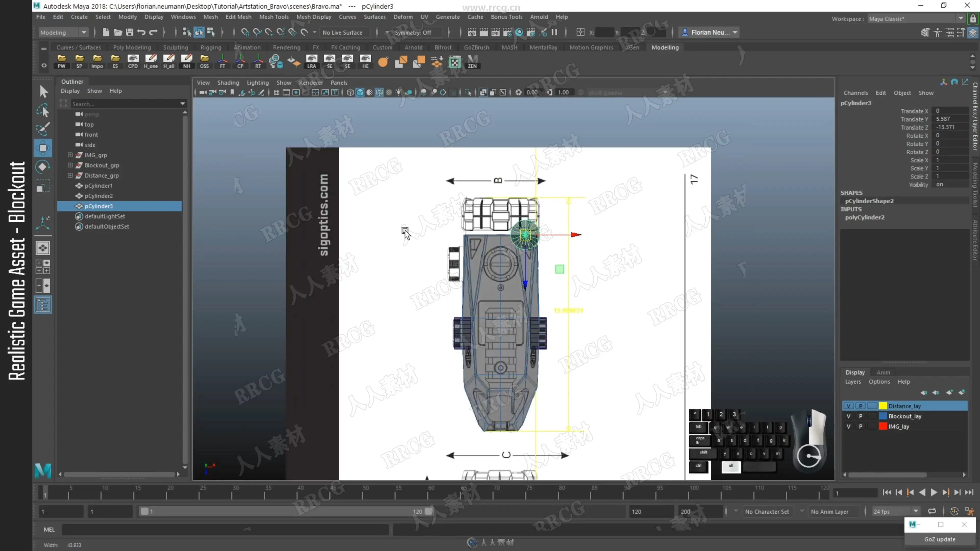Viewport: 980px width, 551px height.
Task: Expand the Distance_grp node in Outliner
Action: click(70, 175)
